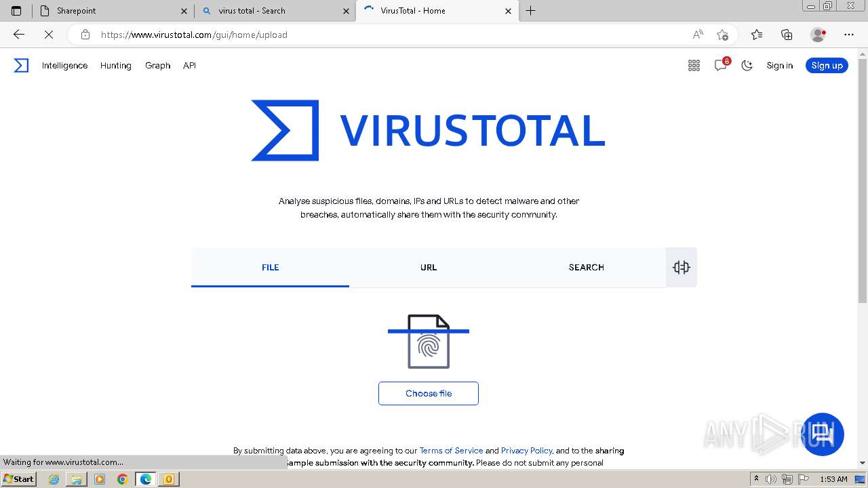The height and width of the screenshot is (488, 868).
Task: Open the tab actions menu icon
Action: point(16,11)
